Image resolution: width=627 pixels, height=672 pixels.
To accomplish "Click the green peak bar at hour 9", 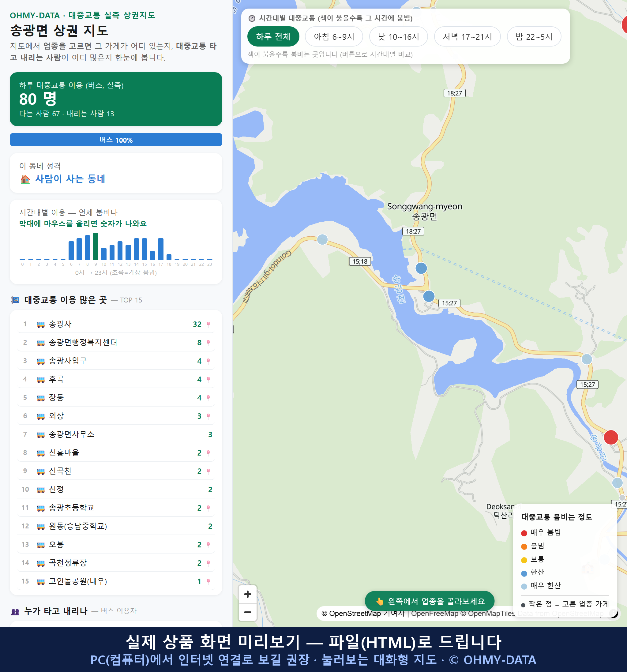I will click(96, 246).
